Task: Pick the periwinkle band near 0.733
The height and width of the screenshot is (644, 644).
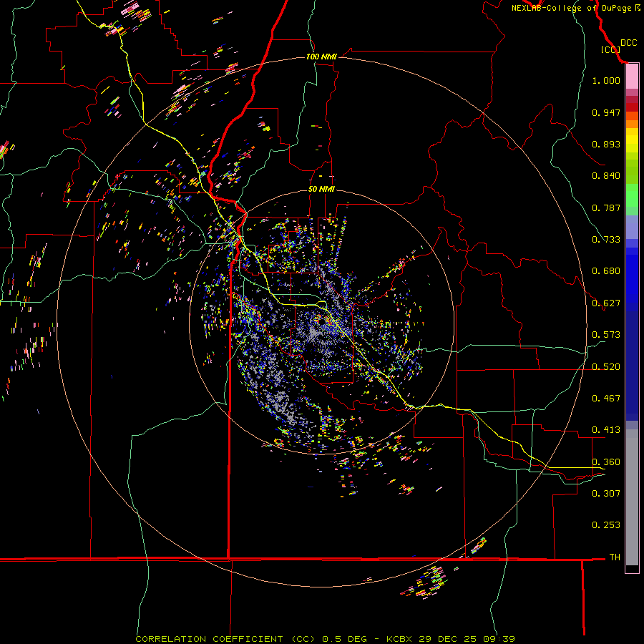Action: [x=632, y=227]
